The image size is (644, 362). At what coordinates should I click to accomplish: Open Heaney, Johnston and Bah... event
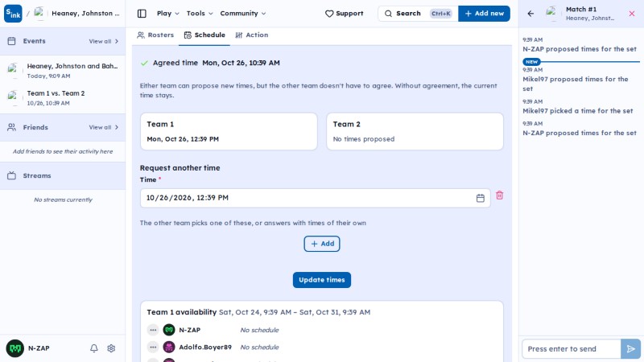click(x=63, y=71)
